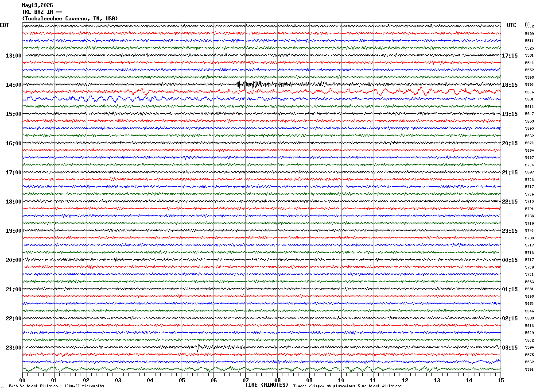Viewport: 536px width, 392px height.
Task: Select the 20:00 EDT row label
Action: [13, 260]
